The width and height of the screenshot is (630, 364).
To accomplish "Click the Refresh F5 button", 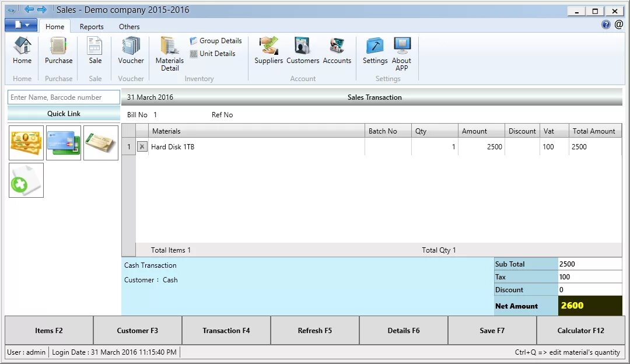I will pos(315,330).
